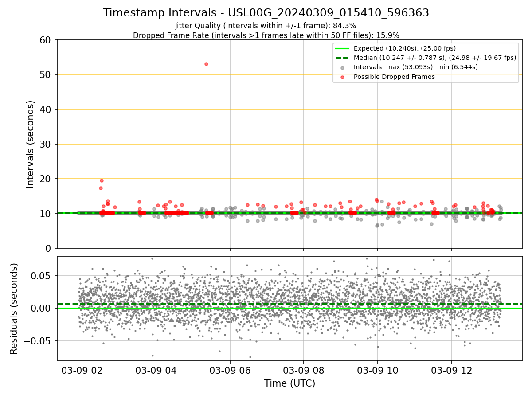
Task: Click the Expected (10.240s) legend entry
Action: tap(405, 48)
